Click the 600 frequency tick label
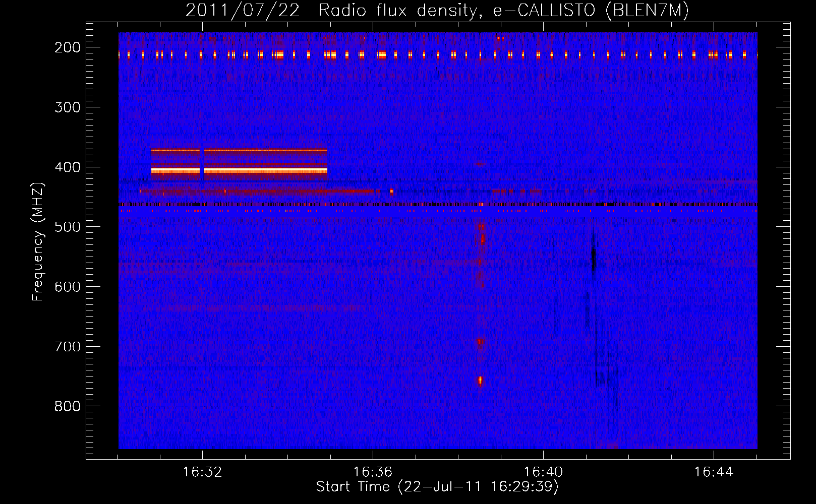The height and width of the screenshot is (504, 816). coord(68,287)
